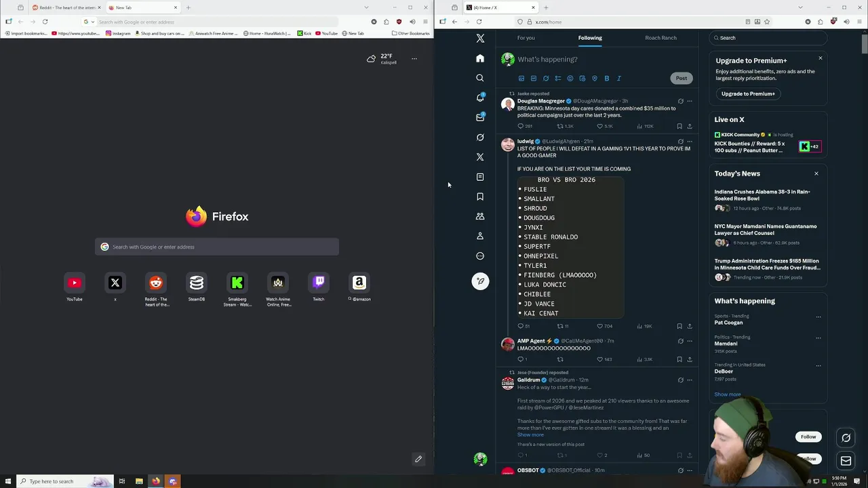Apply italic formatting in post composer
Viewport: 868px width, 488px height.
[619, 79]
